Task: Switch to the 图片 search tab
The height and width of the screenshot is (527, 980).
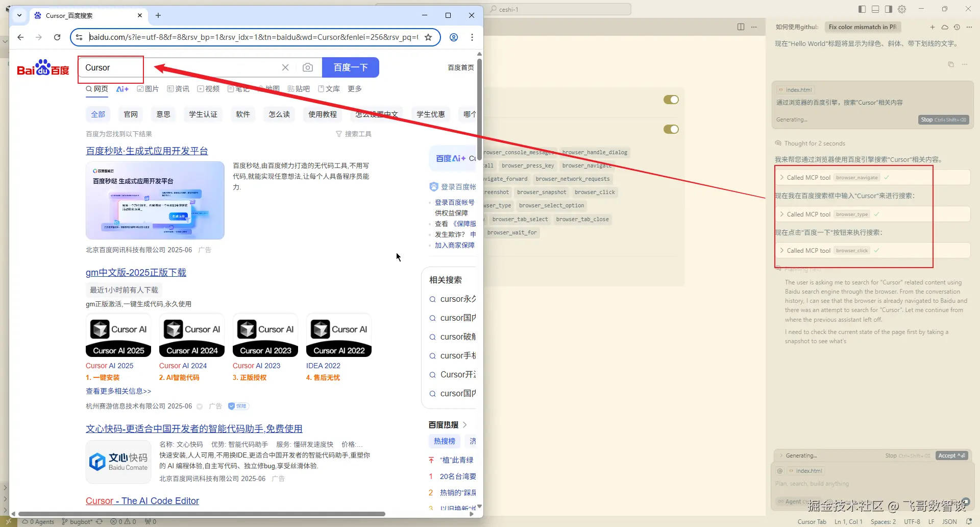Action: 148,89
